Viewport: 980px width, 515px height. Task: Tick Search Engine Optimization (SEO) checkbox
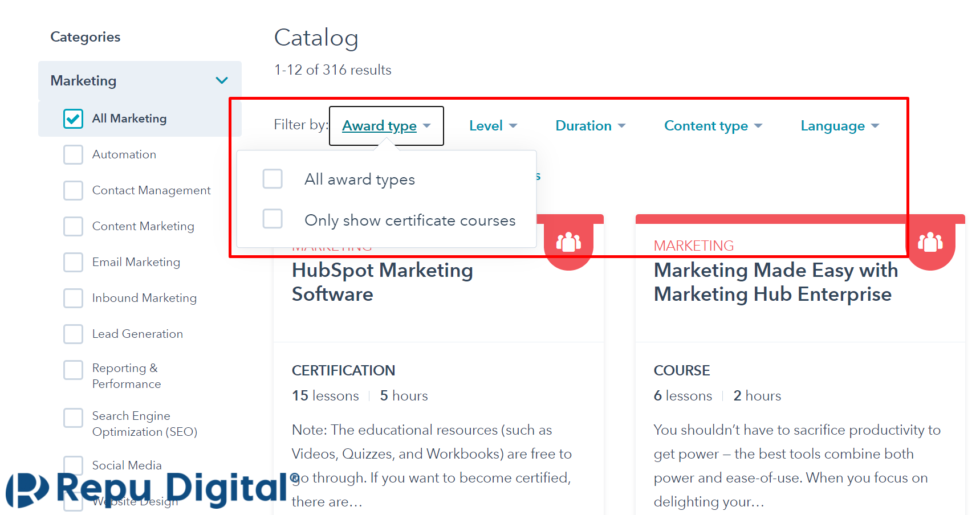coord(73,418)
